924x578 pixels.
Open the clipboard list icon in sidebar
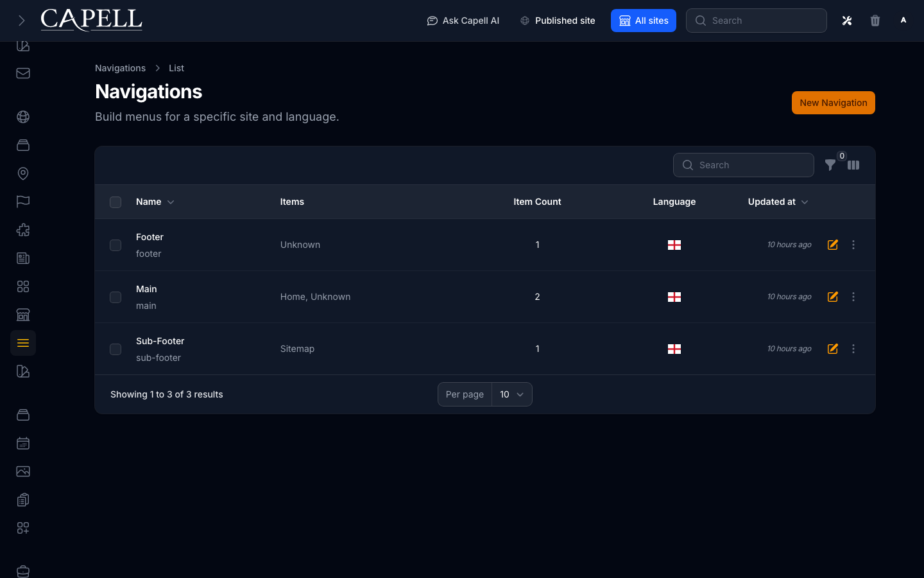coord(23,500)
